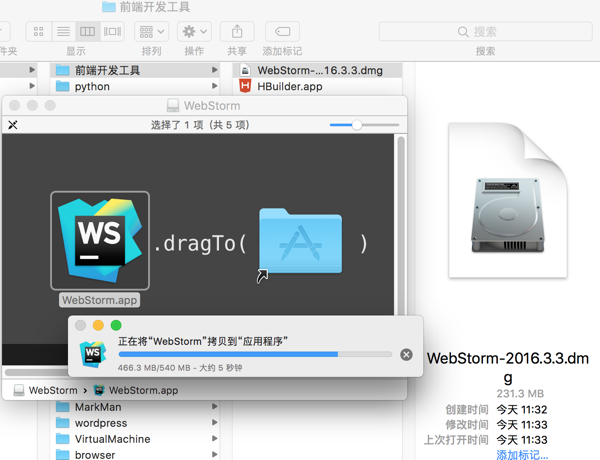Click the Finder search (搜索) field
600x460 pixels.
coord(486,31)
